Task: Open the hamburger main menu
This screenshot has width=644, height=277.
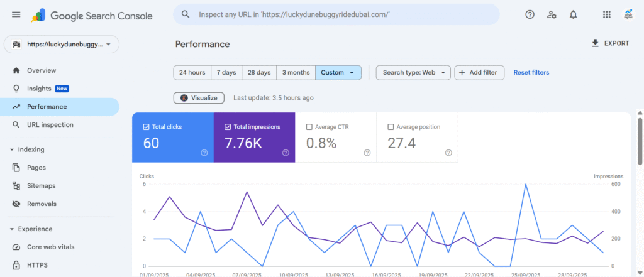Action: click(16, 14)
